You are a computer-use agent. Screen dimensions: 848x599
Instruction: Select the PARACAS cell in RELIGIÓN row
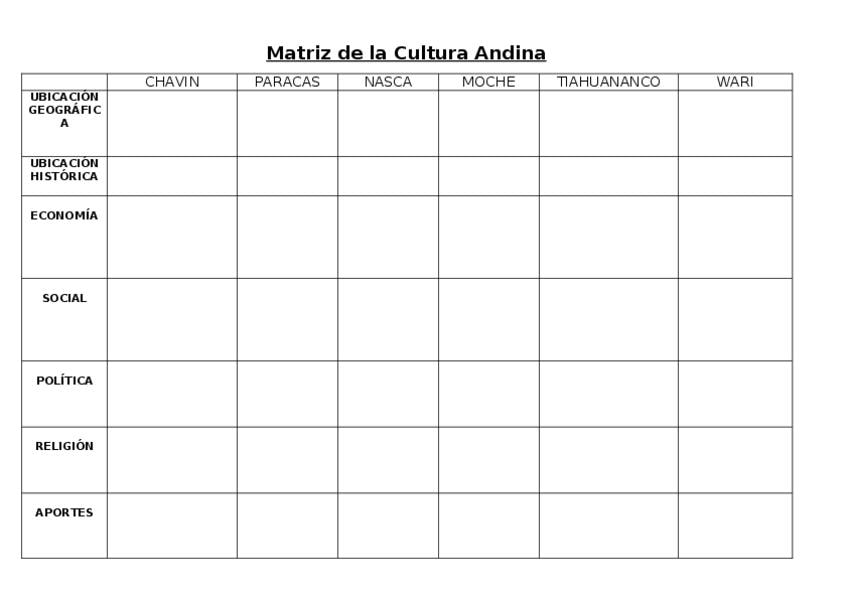coord(287,460)
